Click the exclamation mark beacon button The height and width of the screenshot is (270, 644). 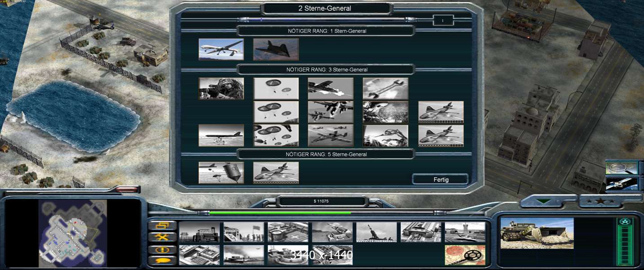point(162,249)
